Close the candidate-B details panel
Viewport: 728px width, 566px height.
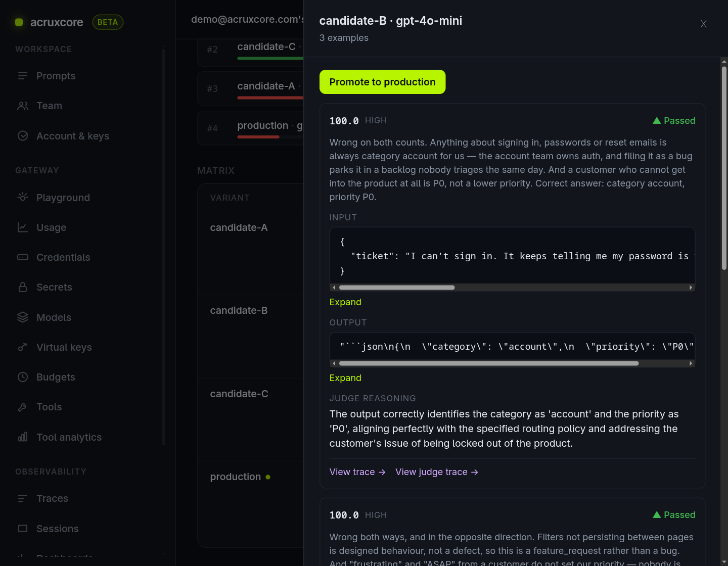click(703, 24)
